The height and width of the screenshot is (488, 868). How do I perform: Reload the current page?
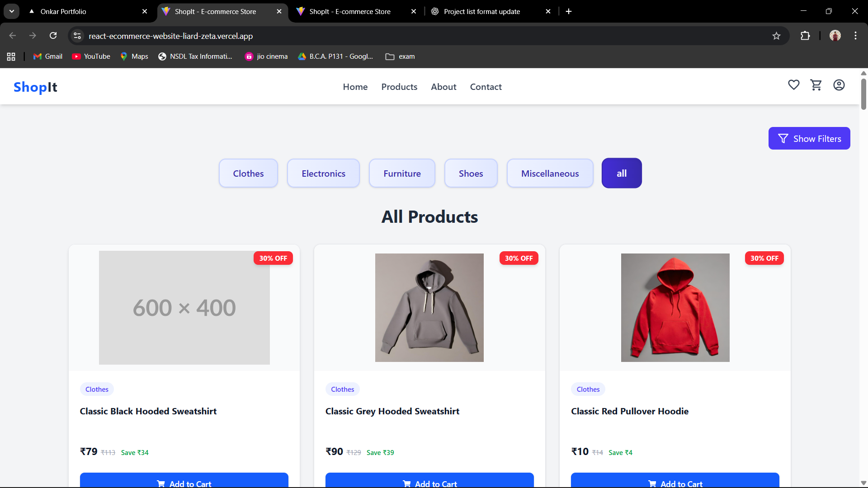[x=53, y=36]
